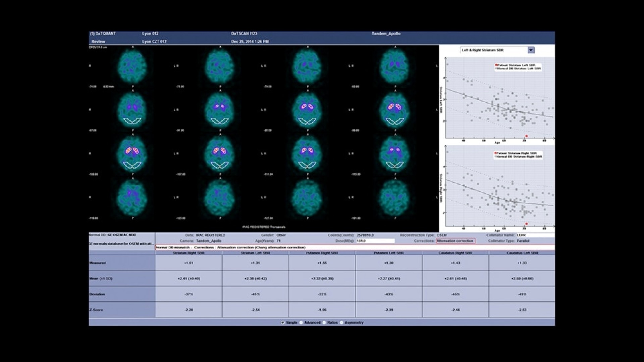Click the (5) DaTQUANT application title
This screenshot has width=644, height=362.
103,34
